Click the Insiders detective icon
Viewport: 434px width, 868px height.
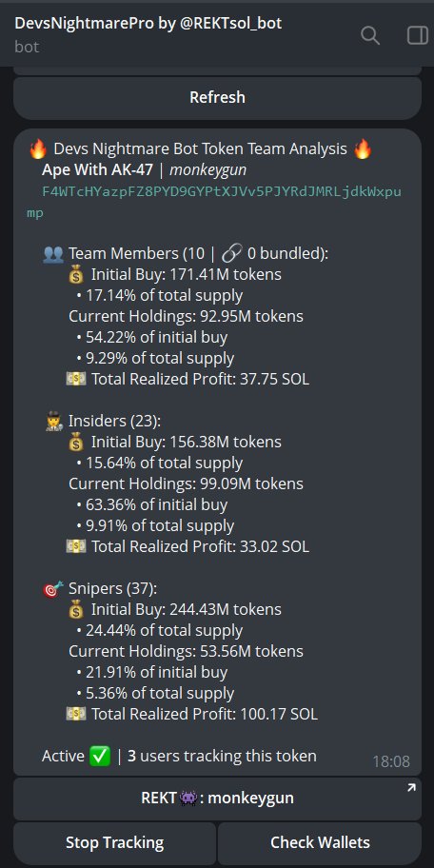click(53, 422)
